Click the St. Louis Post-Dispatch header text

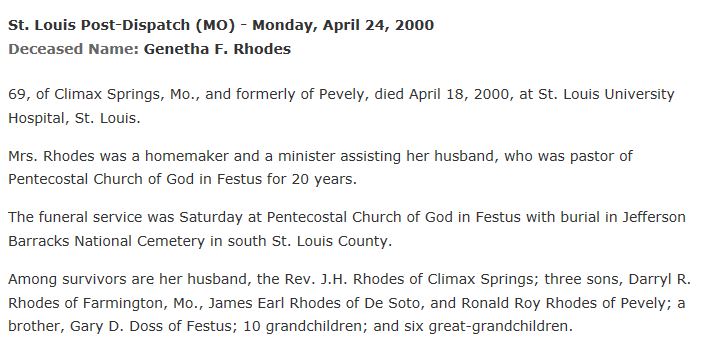tap(121, 25)
